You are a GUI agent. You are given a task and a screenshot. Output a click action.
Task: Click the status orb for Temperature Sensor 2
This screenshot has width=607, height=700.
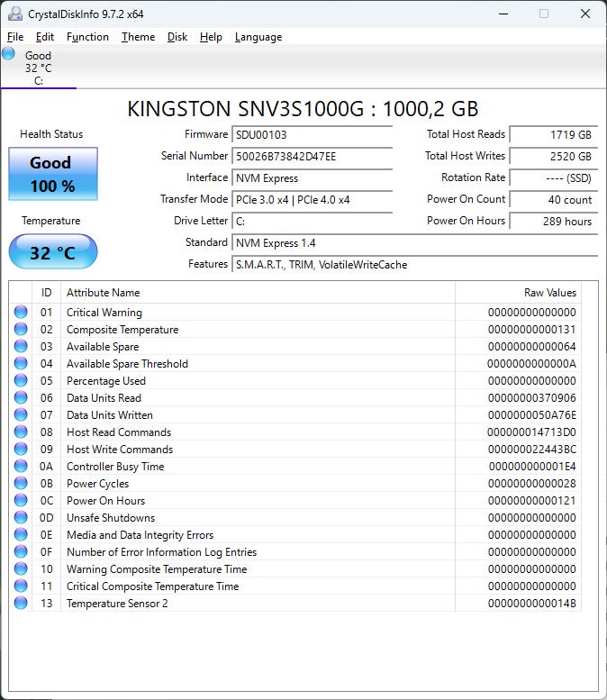[21, 604]
